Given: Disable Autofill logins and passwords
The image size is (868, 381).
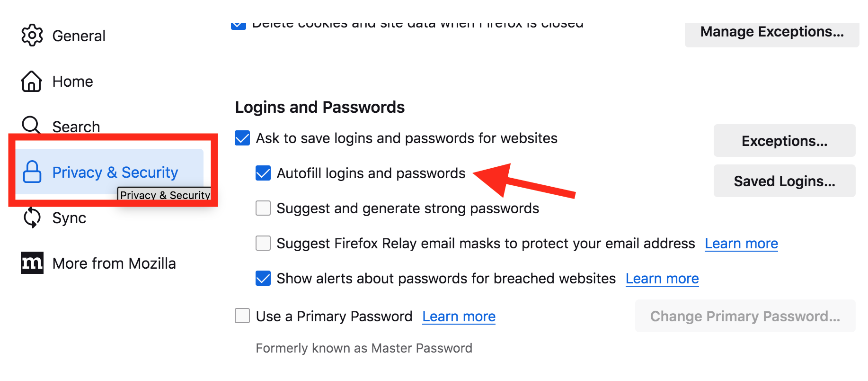Looking at the screenshot, I should (263, 173).
